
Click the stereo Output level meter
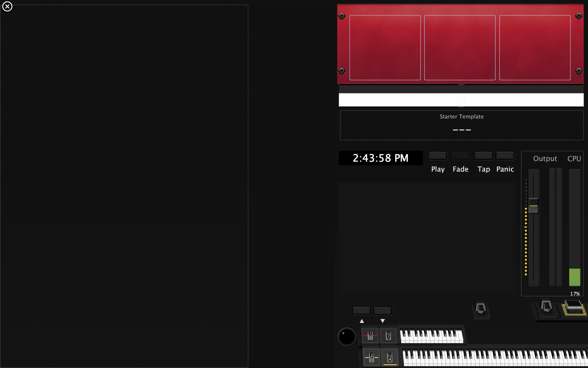[556, 227]
